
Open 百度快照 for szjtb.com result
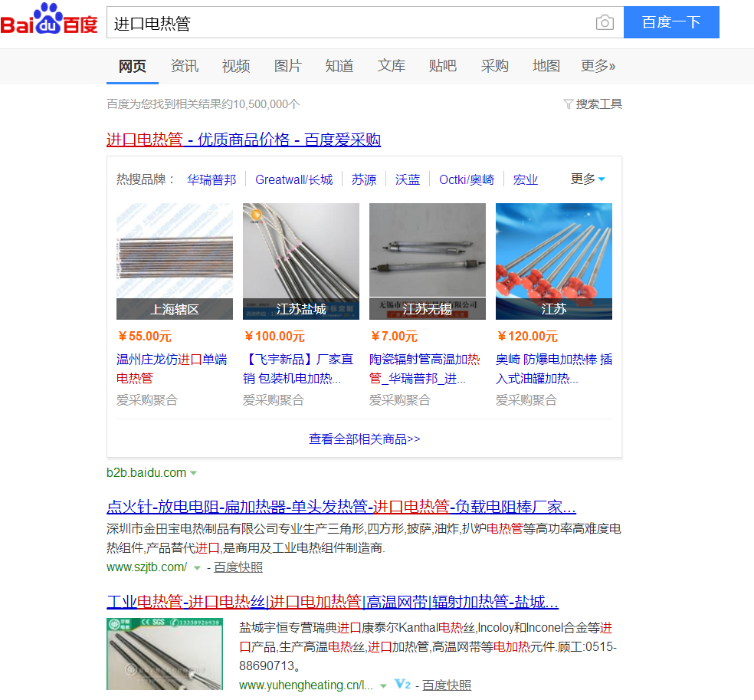[238, 567]
